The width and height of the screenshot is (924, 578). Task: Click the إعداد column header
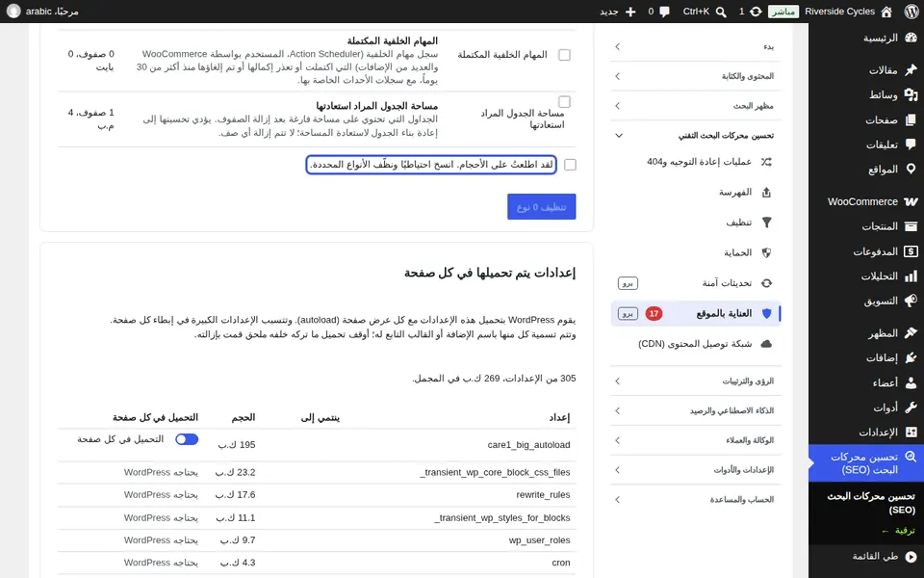559,417
